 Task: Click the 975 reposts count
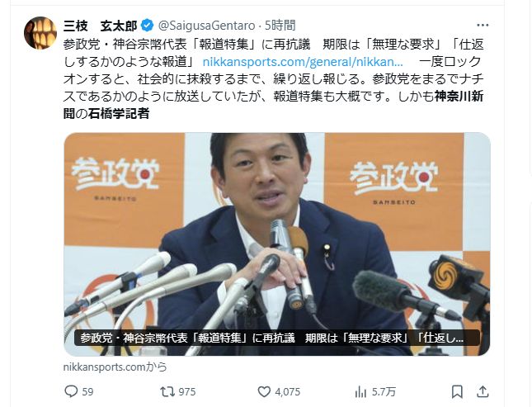pos(187,391)
